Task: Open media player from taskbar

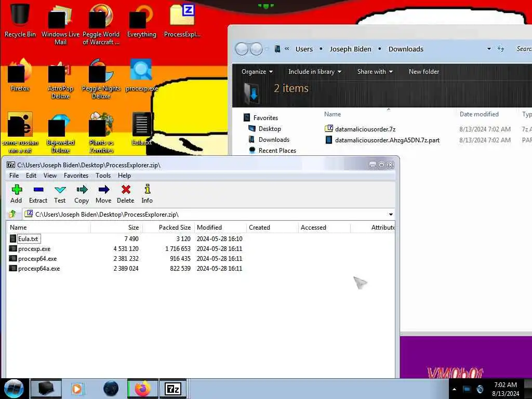Action: coord(77,389)
